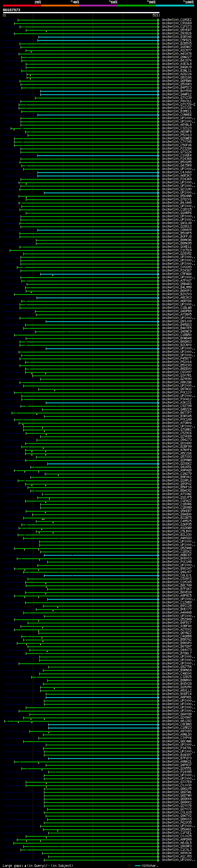This screenshot has width=197, height=868.
Task: Click the gap marker on the UniRef100_A1CH77 row
Action: click(31, 51)
